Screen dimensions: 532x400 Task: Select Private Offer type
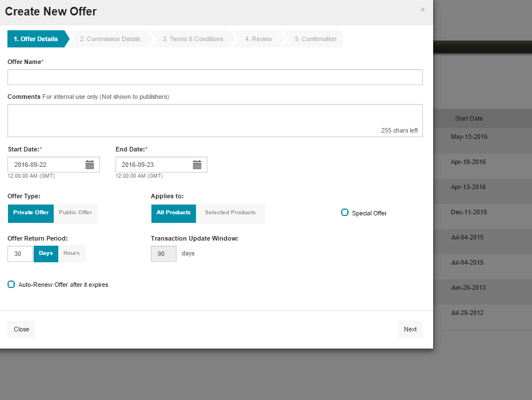[x=31, y=213]
